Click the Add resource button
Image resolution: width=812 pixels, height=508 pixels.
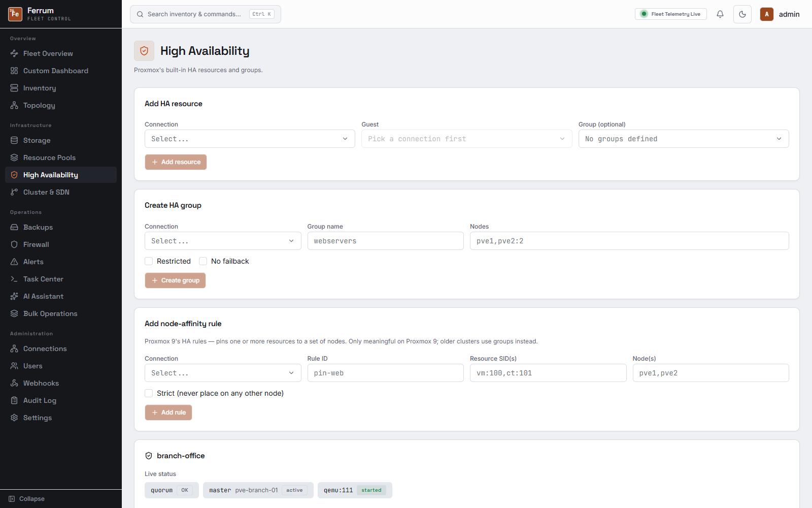coord(176,162)
